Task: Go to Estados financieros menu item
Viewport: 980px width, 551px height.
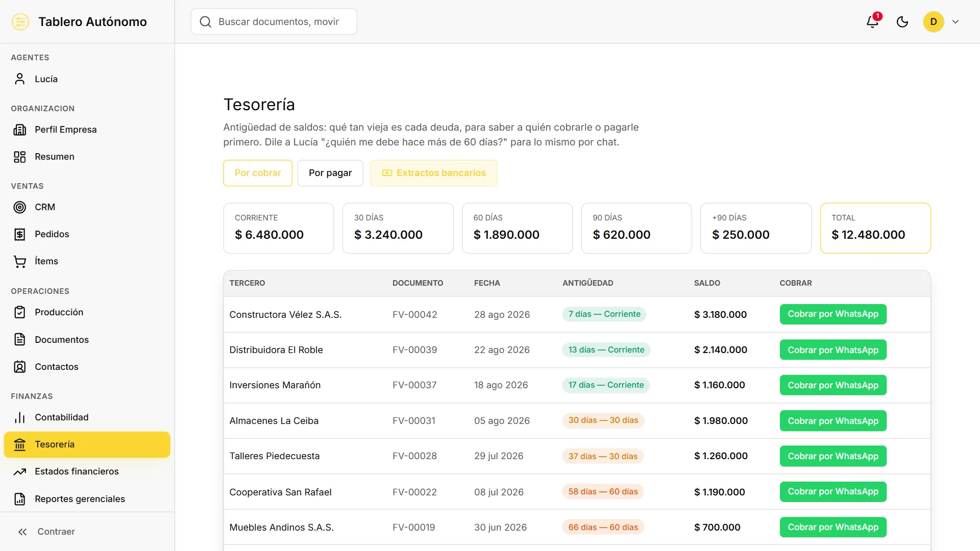Action: click(87, 471)
